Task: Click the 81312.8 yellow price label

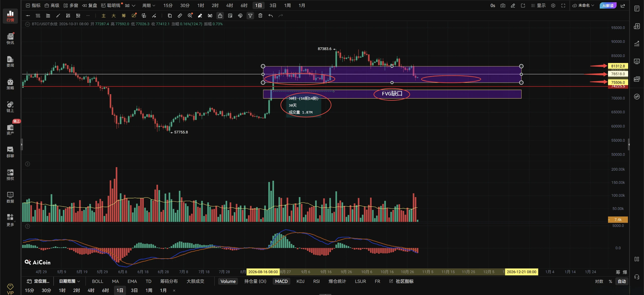Action: tap(618, 66)
